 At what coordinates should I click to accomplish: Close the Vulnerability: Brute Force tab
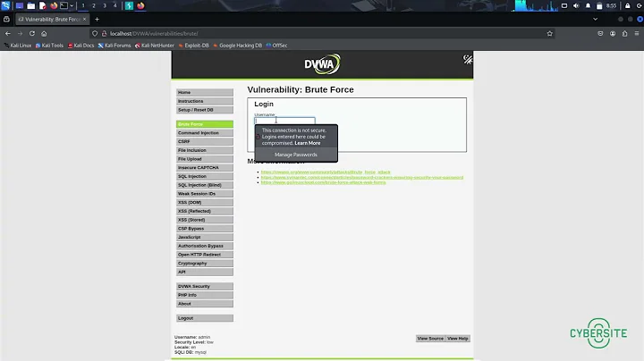coord(85,19)
